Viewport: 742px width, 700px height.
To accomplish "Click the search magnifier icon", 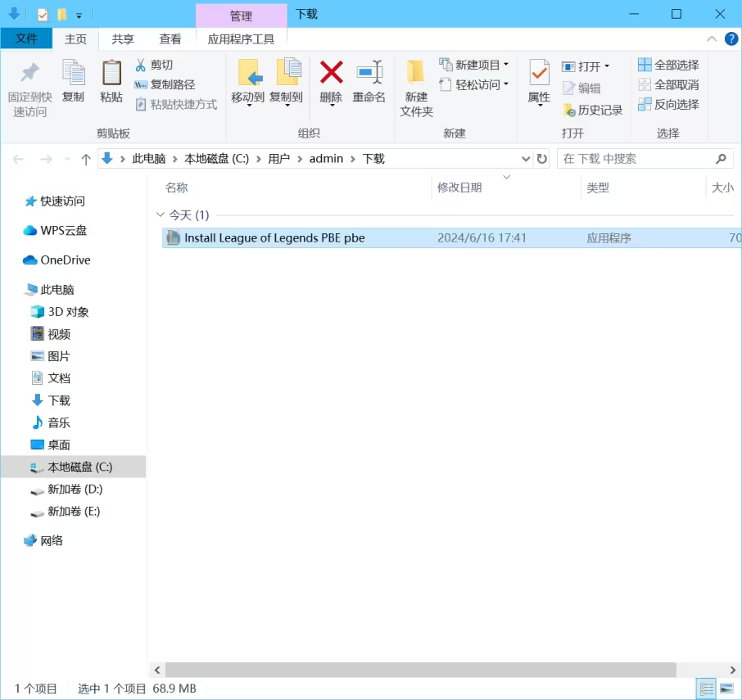I will pyautogui.click(x=721, y=159).
